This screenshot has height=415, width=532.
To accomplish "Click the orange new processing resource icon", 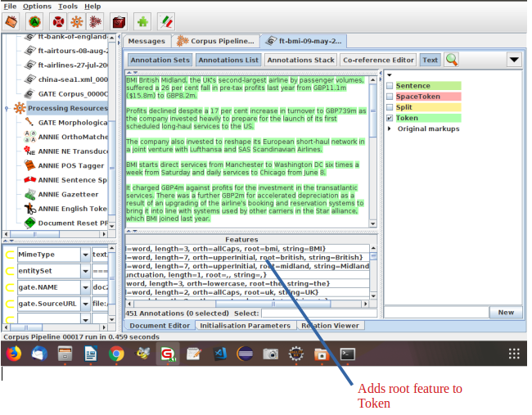I will 77,22.
